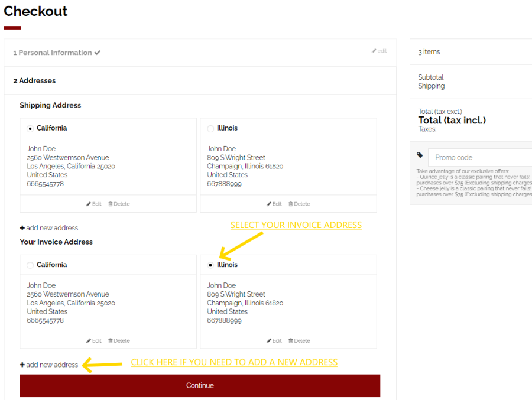532x400 pixels.
Task: Edit the California shipping address
Action: (x=93, y=204)
